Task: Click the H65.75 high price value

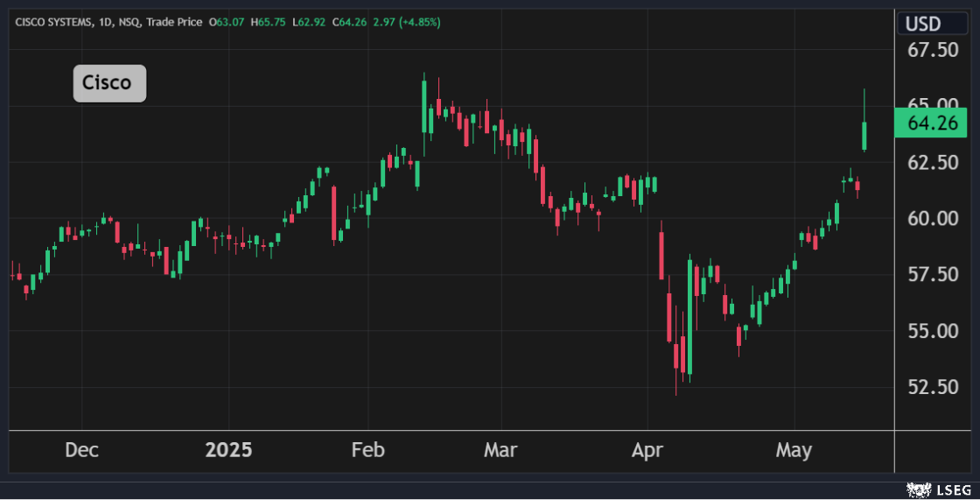Action: pos(269,22)
